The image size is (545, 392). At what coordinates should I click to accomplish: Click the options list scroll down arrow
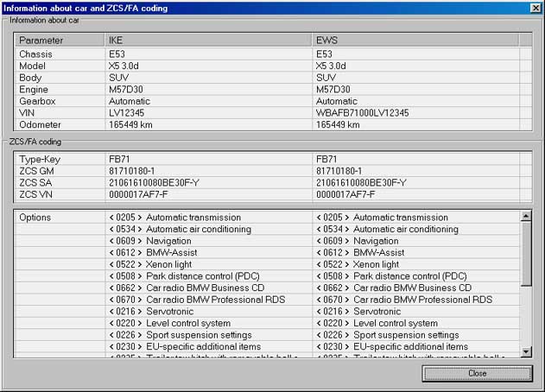[526, 351]
